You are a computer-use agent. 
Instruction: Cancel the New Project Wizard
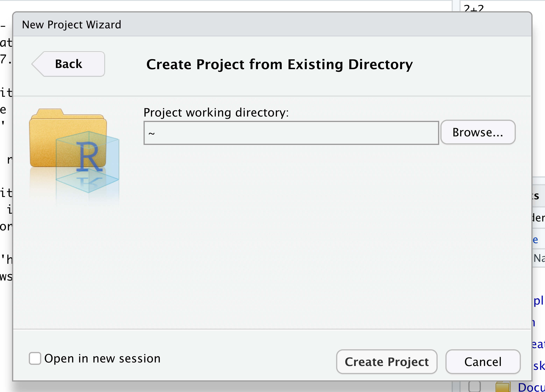[x=483, y=362]
